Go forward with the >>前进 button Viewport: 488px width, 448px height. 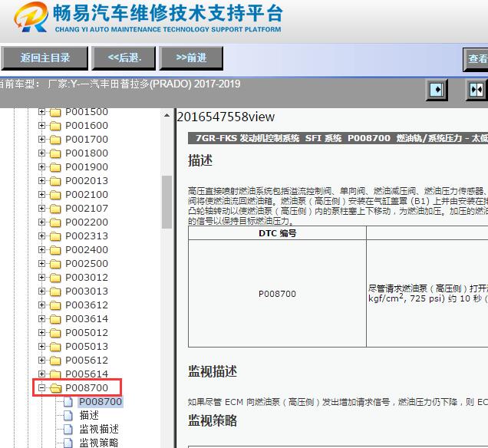coord(191,58)
